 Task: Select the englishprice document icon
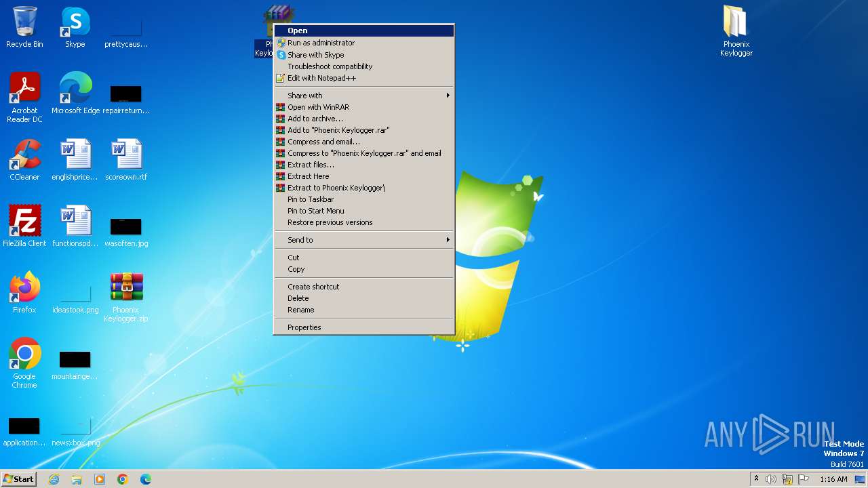pos(75,160)
